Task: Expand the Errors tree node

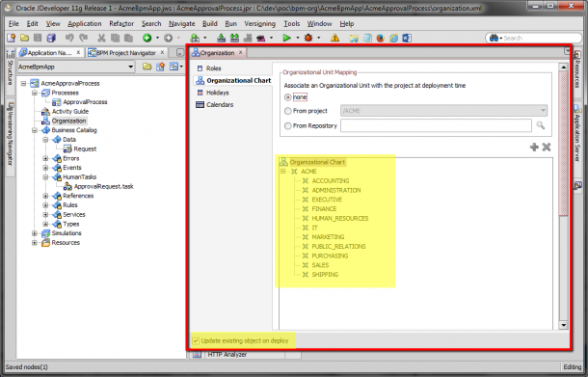Action: 45,158
